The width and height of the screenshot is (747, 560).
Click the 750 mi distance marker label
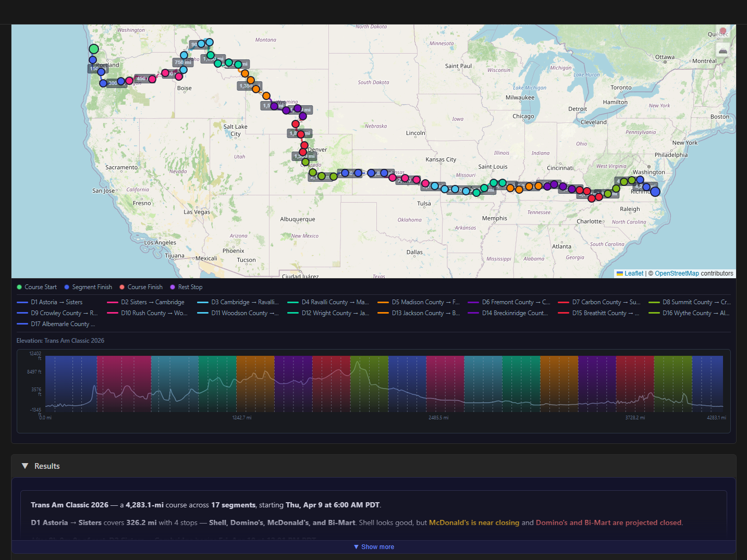(182, 63)
